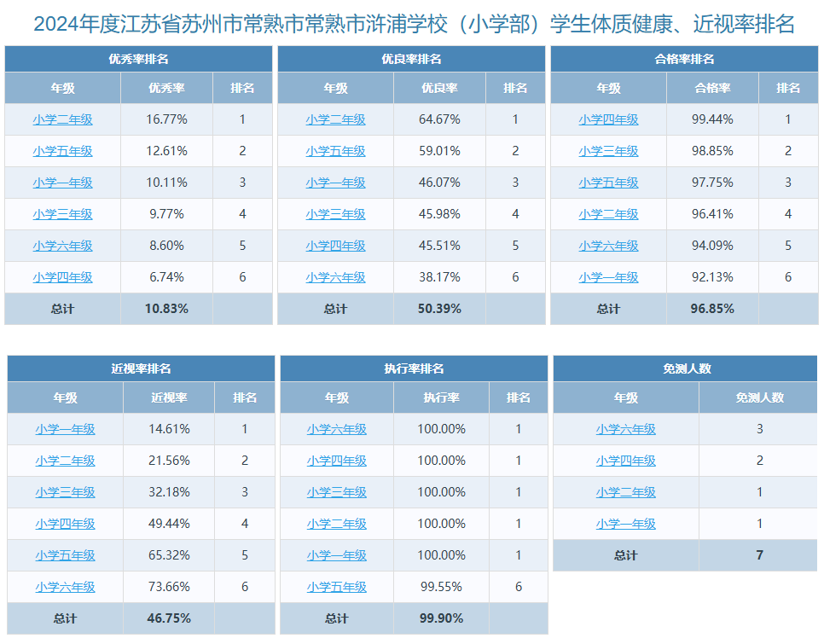Select 小学四年级 link under 合格率排名

pos(608,119)
